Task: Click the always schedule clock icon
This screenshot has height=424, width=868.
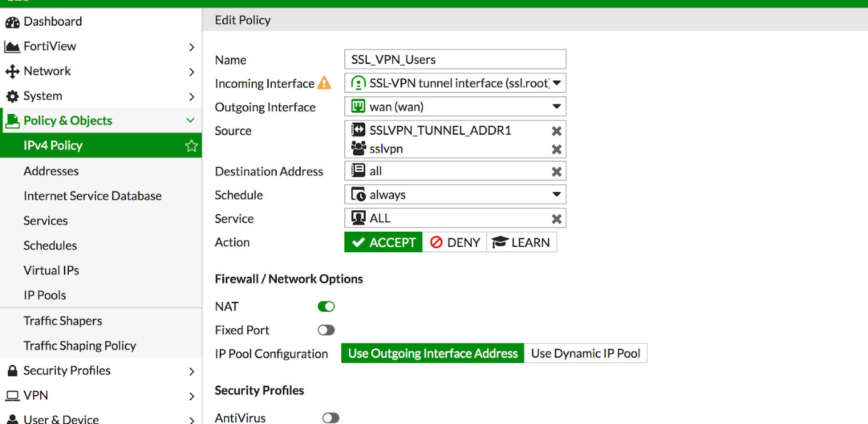Action: coord(358,195)
